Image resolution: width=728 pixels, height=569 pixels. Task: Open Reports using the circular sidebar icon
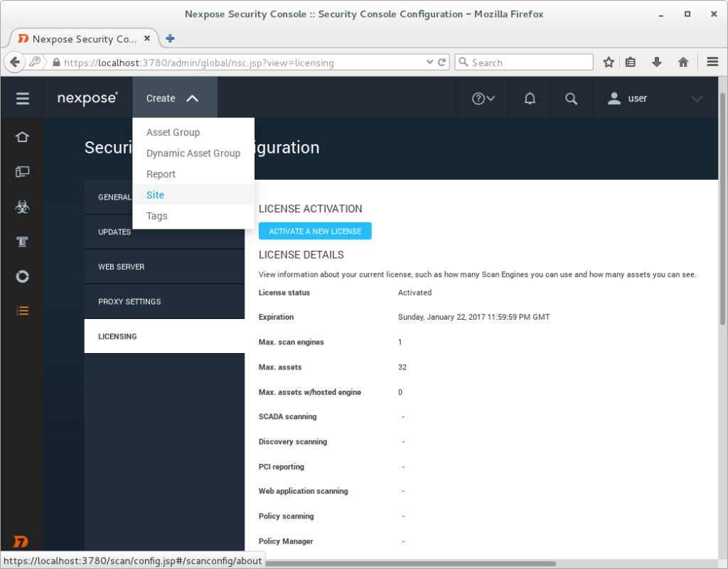[x=21, y=276]
